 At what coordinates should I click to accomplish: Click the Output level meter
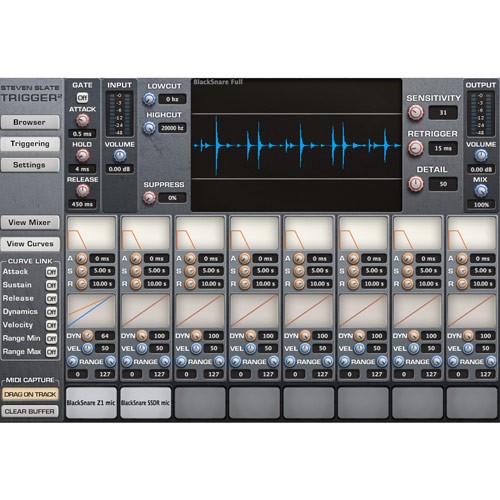pyautogui.click(x=481, y=114)
